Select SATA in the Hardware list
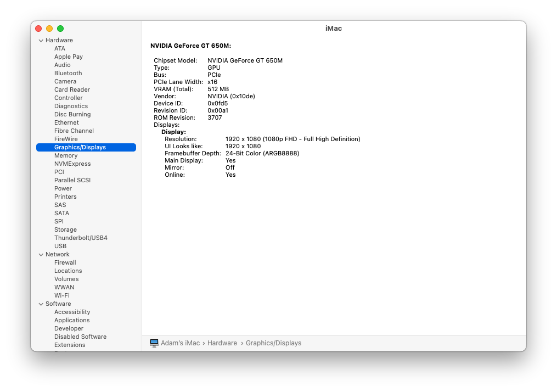Screen dimensions: 557x392 [62, 213]
